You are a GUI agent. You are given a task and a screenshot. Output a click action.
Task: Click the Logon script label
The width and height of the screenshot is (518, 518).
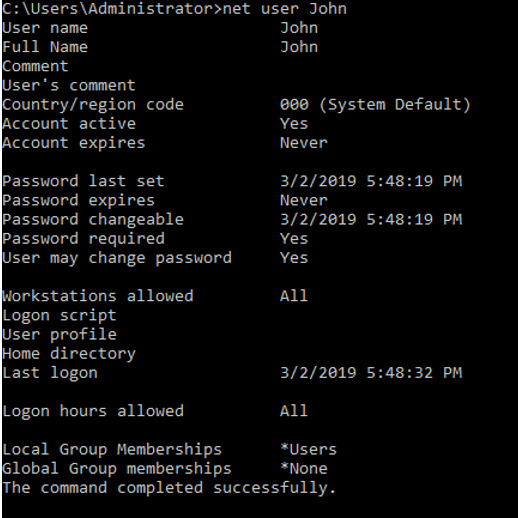(59, 316)
